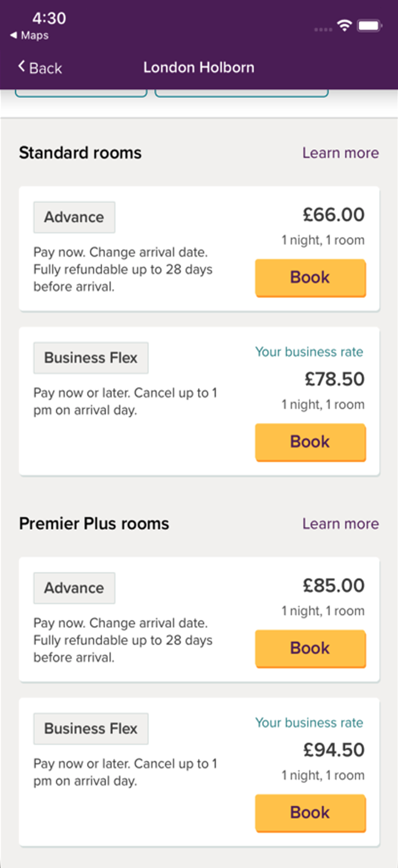Open Learn more for Premier Plus rooms
398x868 pixels.
340,524
